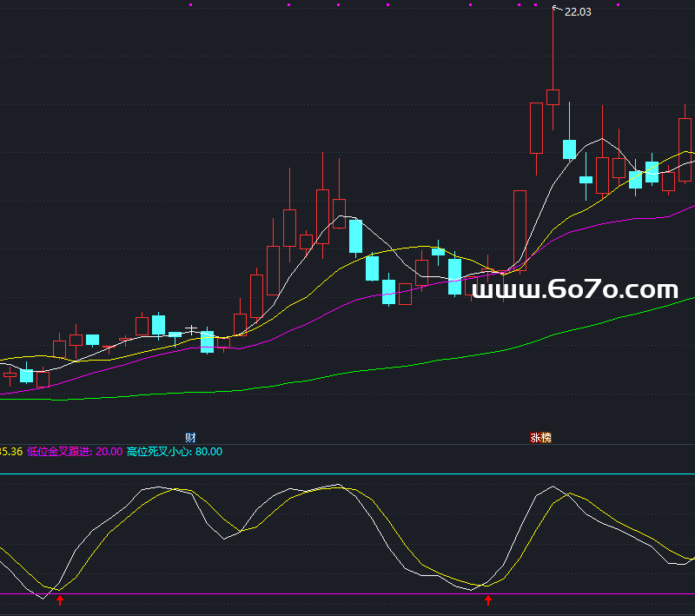Viewport: 695px width, 616px height.
Task: Click the tall candlestick reaching 22.03
Action: point(553,97)
